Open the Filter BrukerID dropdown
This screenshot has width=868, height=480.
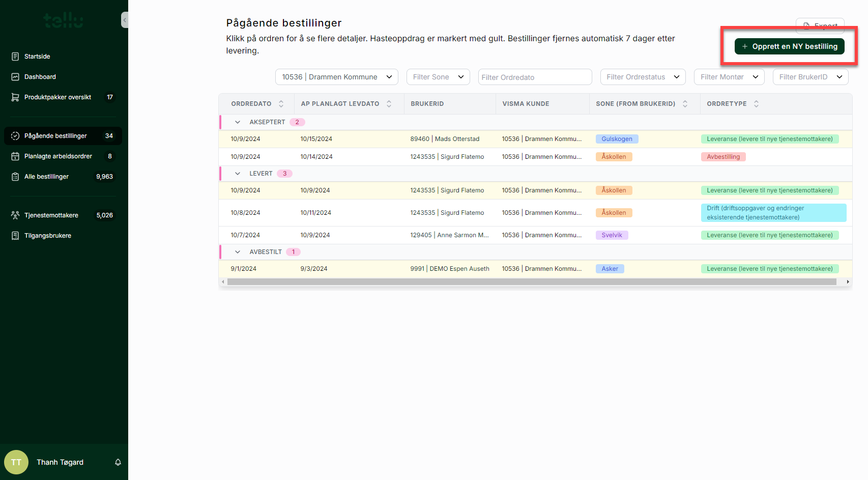coord(811,77)
